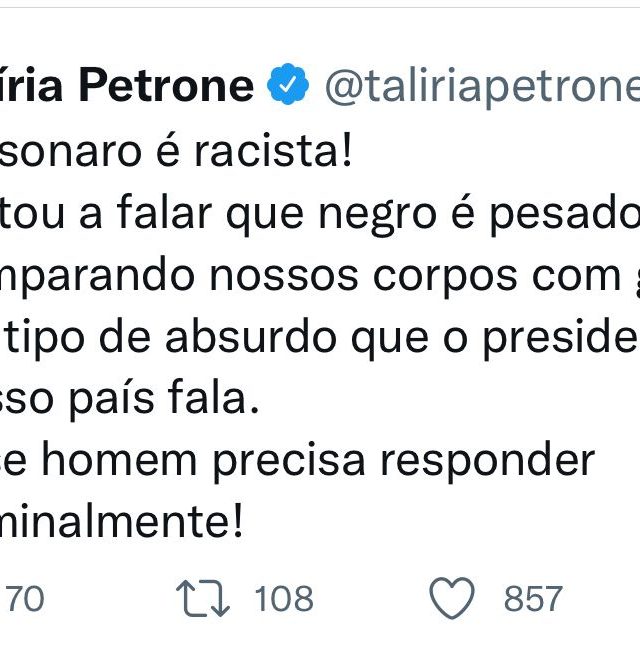Open the @taliriapetrone handle link
The height and width of the screenshot is (657, 640).
[x=482, y=88]
